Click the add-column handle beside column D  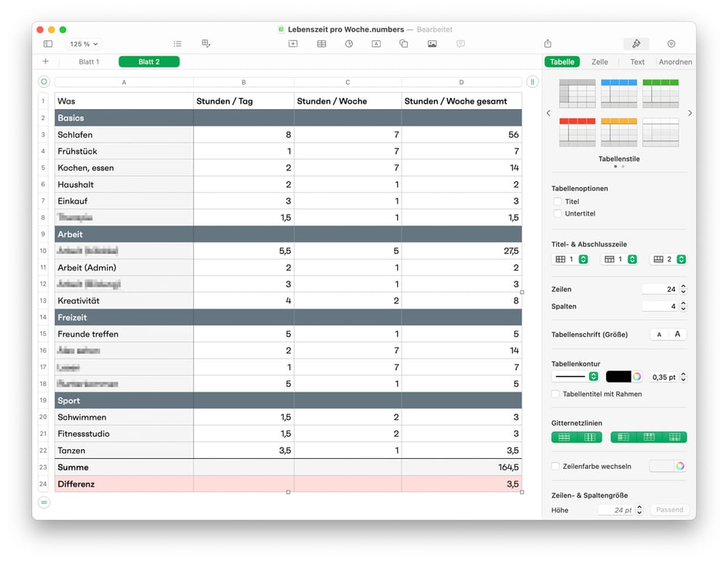click(x=532, y=82)
